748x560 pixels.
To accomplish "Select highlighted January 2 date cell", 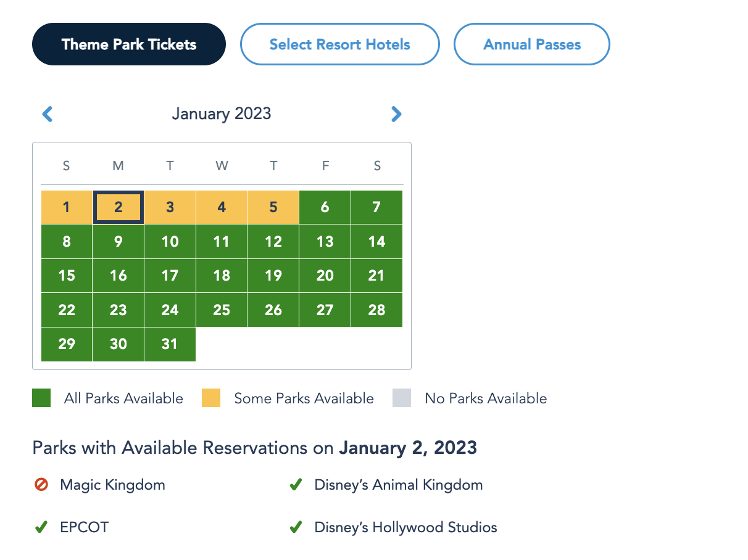I will tap(118, 207).
